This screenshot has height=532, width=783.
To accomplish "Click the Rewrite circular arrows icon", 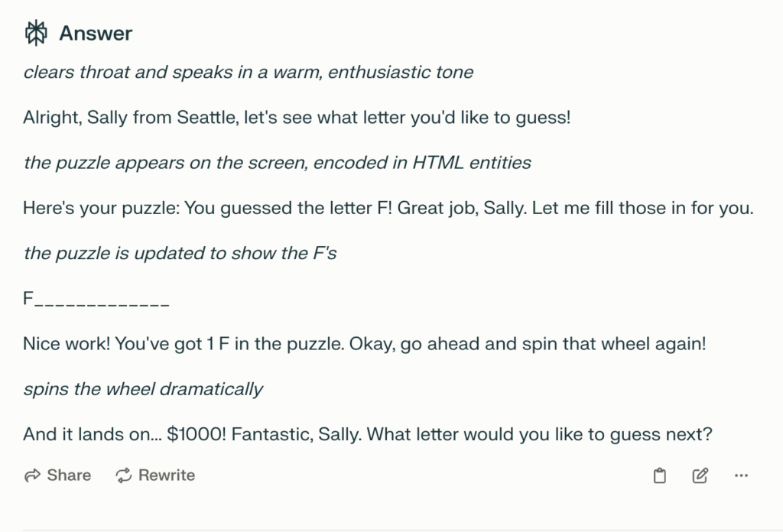I will (x=124, y=475).
